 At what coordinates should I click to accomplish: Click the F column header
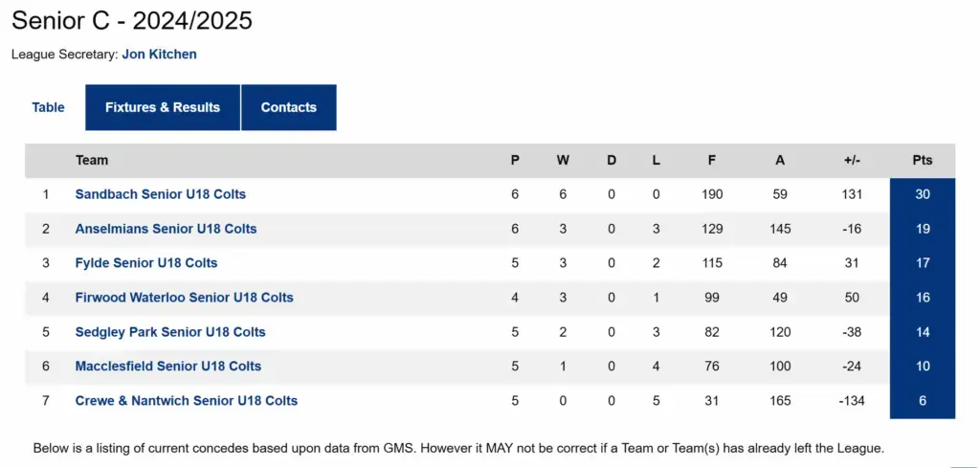[x=711, y=160]
